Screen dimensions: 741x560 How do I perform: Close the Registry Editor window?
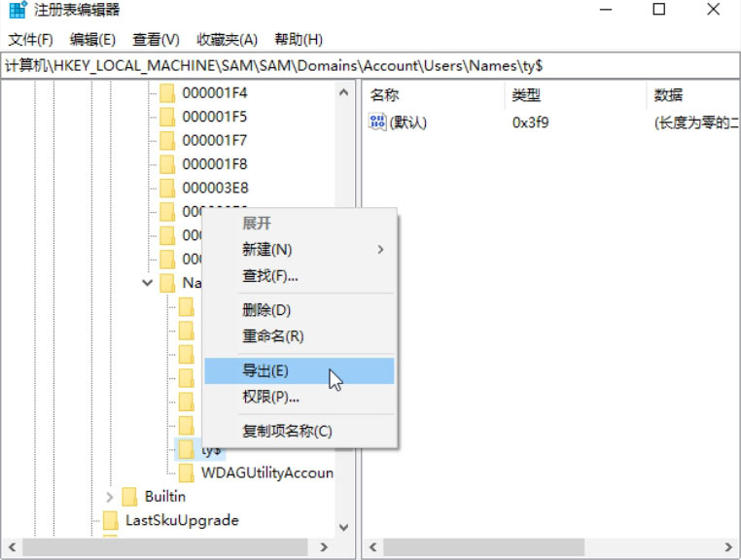713,10
